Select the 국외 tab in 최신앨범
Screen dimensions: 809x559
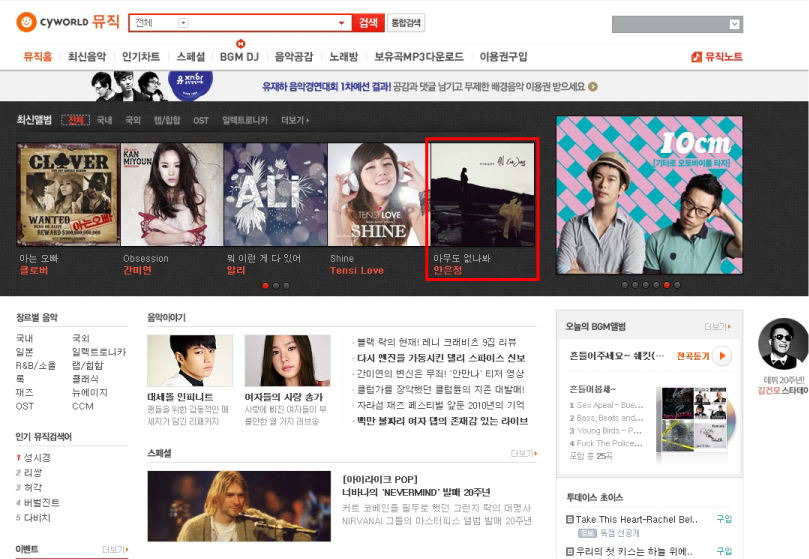[x=133, y=120]
